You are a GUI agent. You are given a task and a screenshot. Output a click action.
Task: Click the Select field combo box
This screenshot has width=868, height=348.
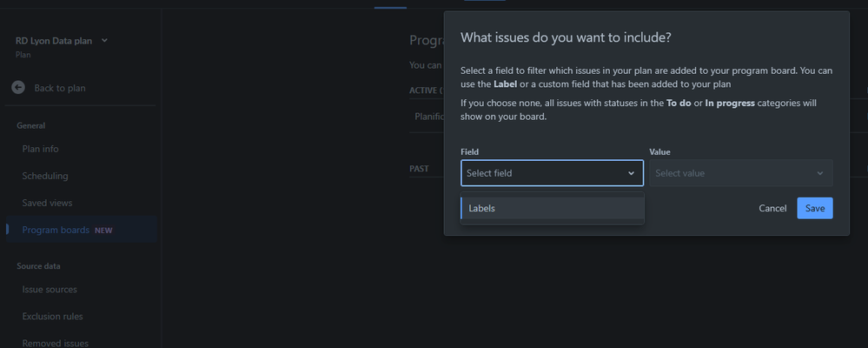pyautogui.click(x=543, y=173)
